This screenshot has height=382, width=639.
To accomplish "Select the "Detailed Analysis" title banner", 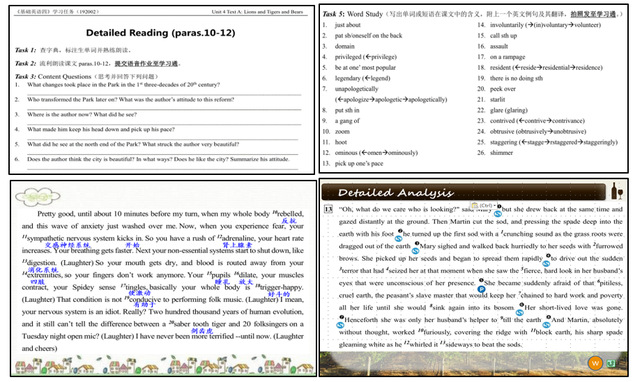I will coord(463,192).
